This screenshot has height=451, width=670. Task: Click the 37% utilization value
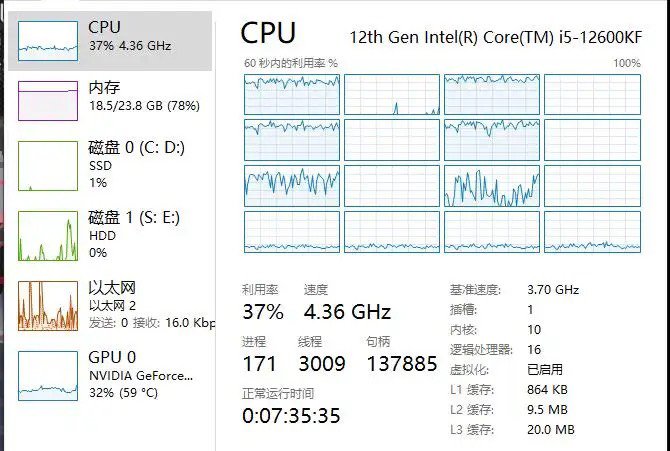click(x=263, y=312)
